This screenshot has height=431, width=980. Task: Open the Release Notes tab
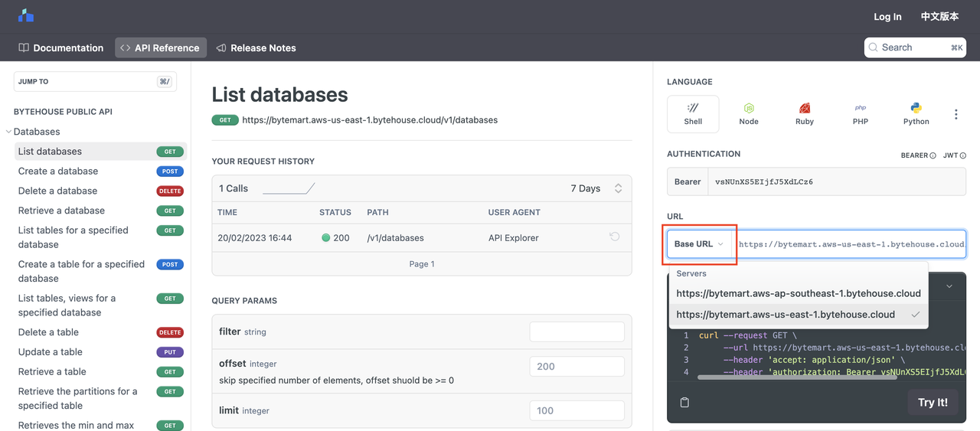[256, 47]
